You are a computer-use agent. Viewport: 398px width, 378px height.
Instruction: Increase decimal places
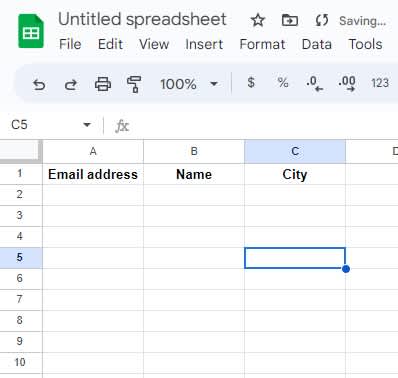[347, 84]
